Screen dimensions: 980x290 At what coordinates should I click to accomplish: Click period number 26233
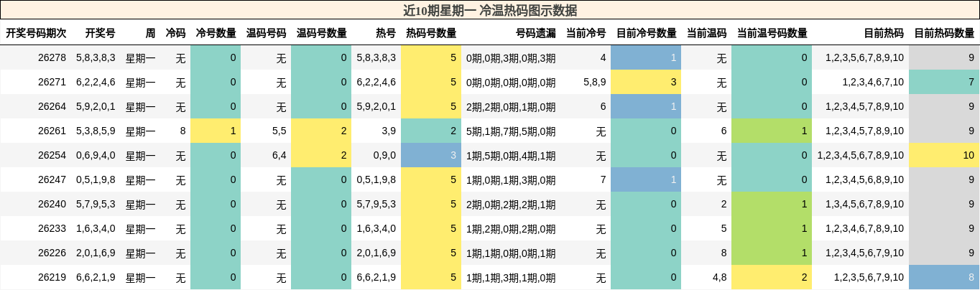click(52, 228)
